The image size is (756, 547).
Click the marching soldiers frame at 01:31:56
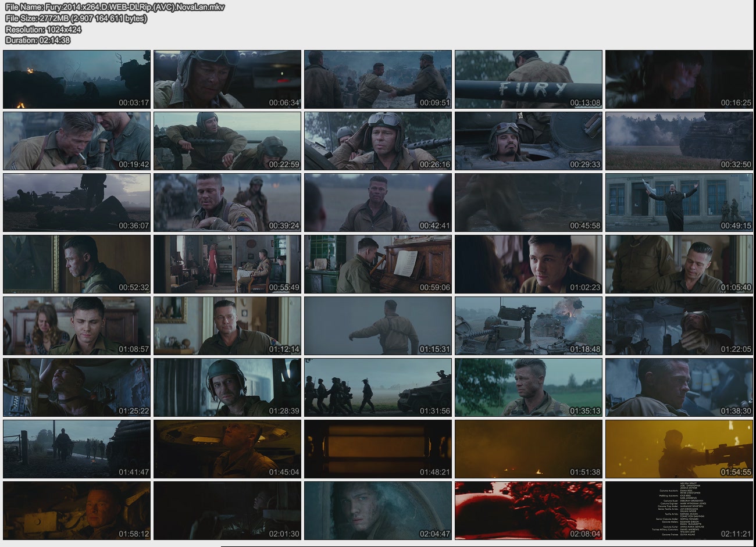click(378, 387)
